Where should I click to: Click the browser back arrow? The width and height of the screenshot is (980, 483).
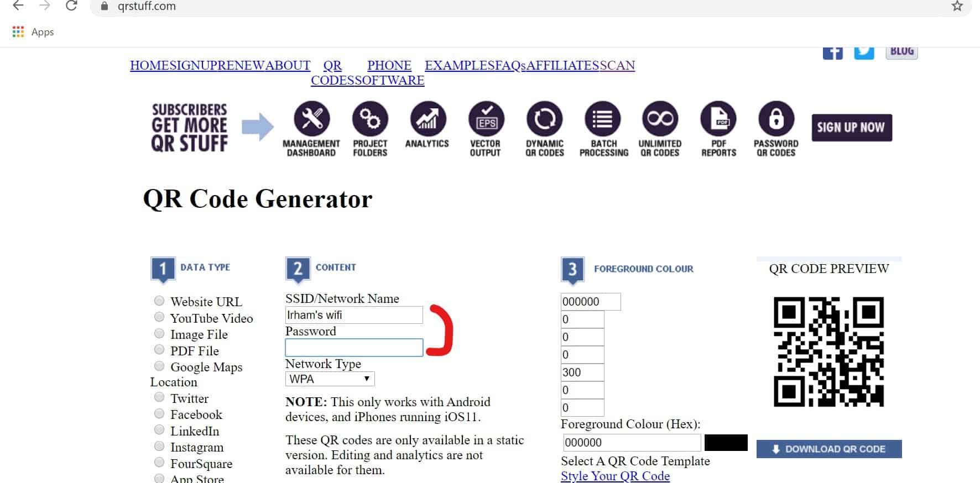pos(18,6)
